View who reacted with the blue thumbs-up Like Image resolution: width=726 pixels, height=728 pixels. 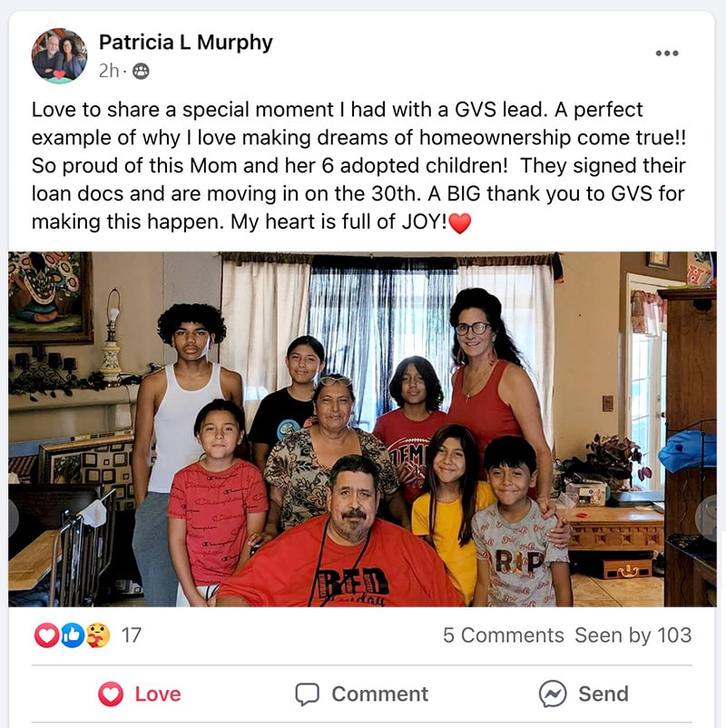[x=72, y=635]
